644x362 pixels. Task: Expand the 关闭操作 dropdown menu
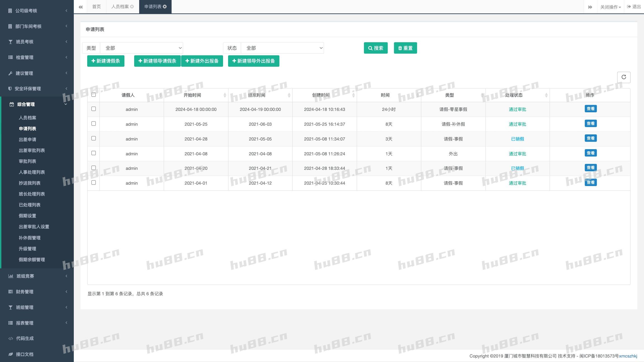tap(610, 7)
